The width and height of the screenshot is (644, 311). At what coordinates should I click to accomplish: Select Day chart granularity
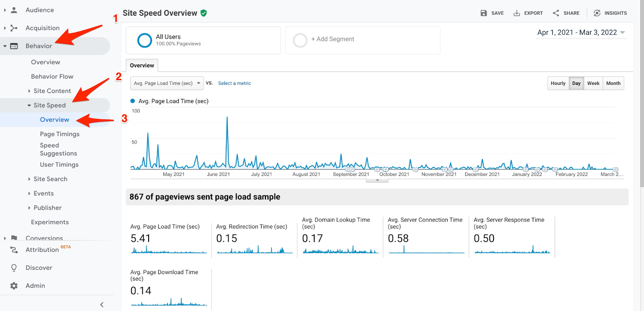click(576, 83)
